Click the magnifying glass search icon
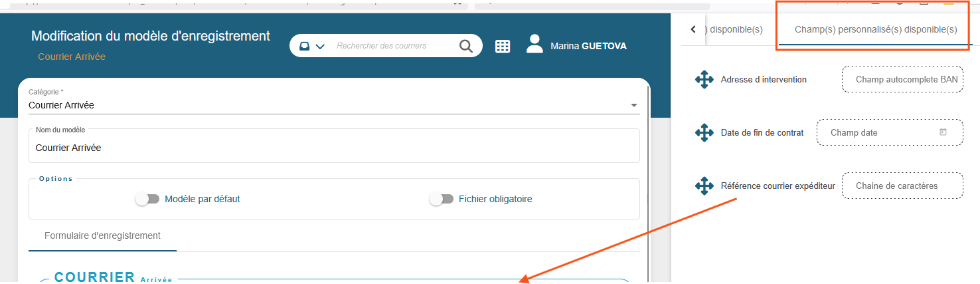 (466, 46)
